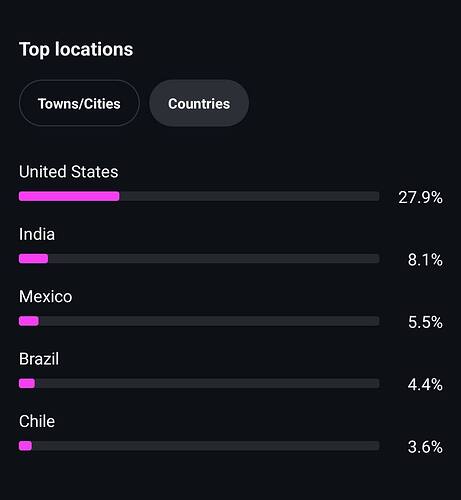Image resolution: width=461 pixels, height=500 pixels.
Task: Select the Chile label
Action: 37,421
